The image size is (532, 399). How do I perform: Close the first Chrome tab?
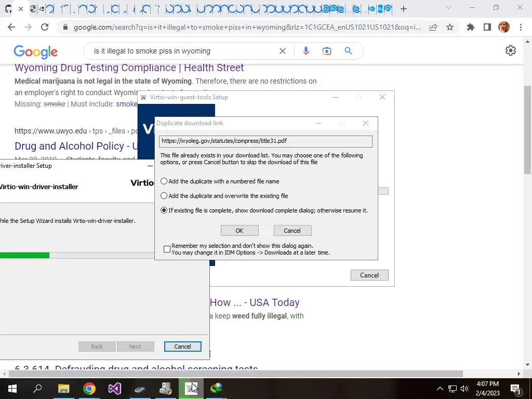(x=21, y=9)
